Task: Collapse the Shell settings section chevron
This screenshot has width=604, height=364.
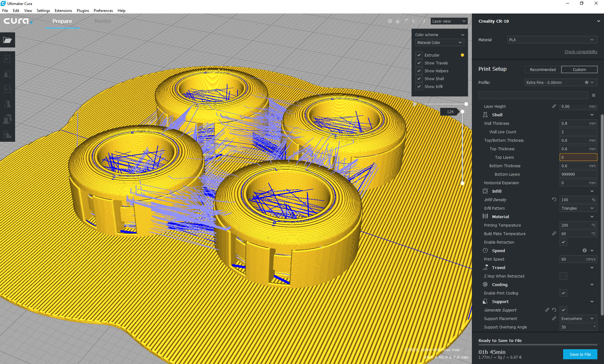Action: [592, 115]
